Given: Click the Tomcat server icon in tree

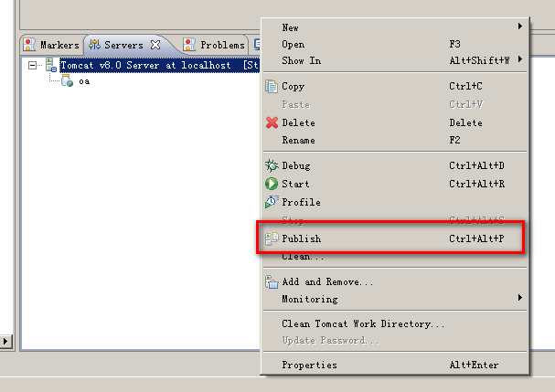Looking at the screenshot, I should (x=51, y=65).
